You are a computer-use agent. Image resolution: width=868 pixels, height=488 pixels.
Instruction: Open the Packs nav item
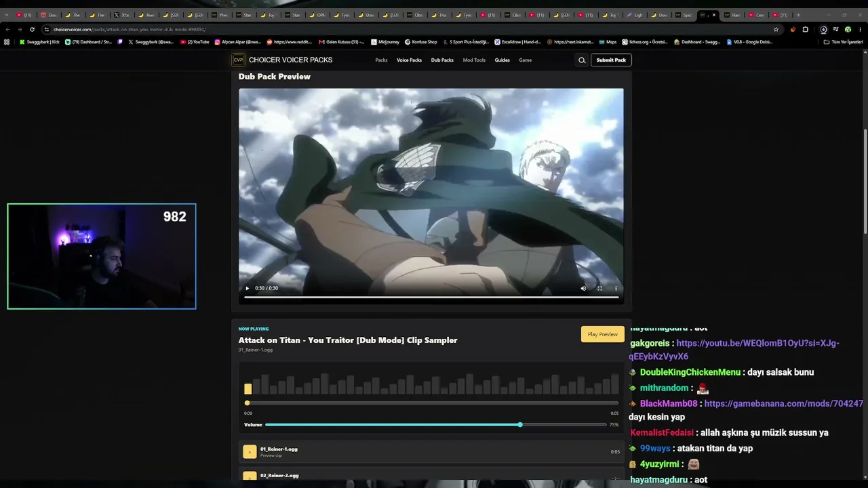point(381,60)
